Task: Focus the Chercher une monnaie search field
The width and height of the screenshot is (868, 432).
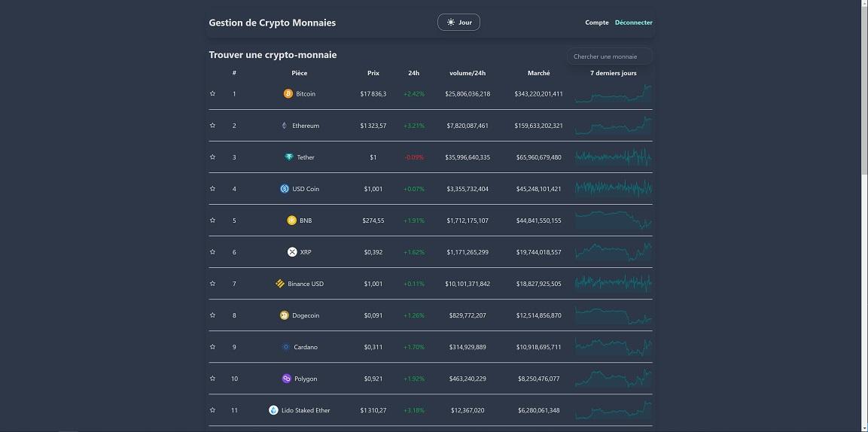Action: 609,56
